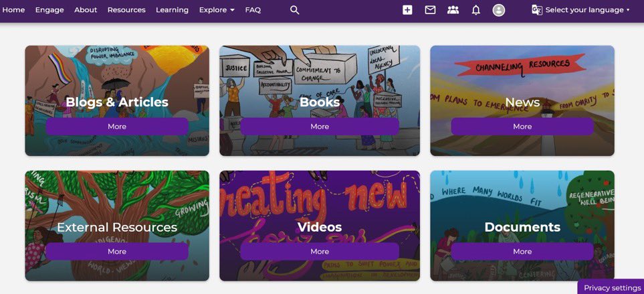The height and width of the screenshot is (294, 644).
Task: Select the Documents card title
Action: [x=522, y=227]
